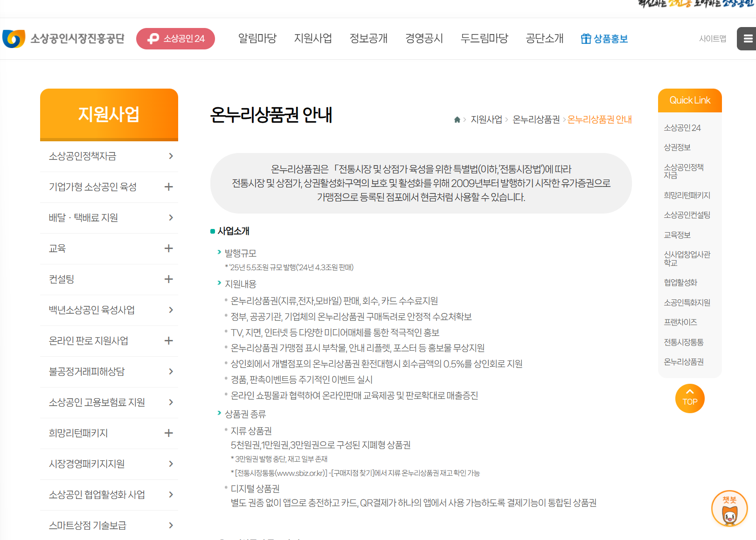Select the 지류 상품권 list item
The width and height of the screenshot is (756, 540).
point(251,431)
